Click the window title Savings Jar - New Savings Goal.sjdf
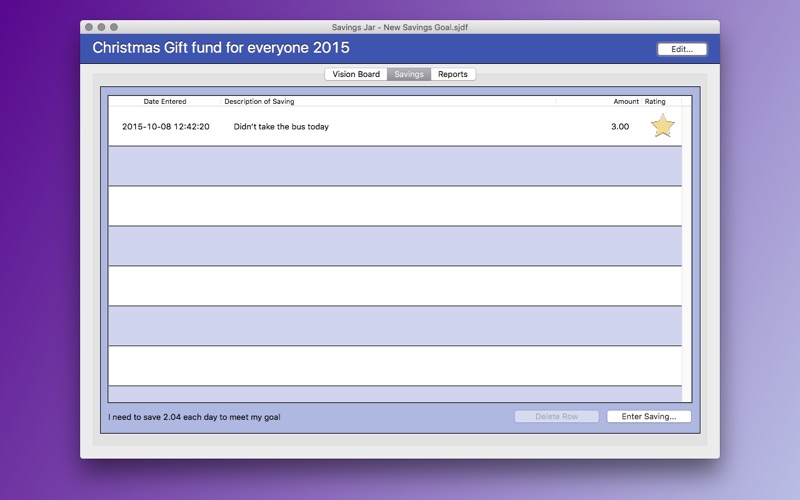800x500 pixels. coord(399,27)
